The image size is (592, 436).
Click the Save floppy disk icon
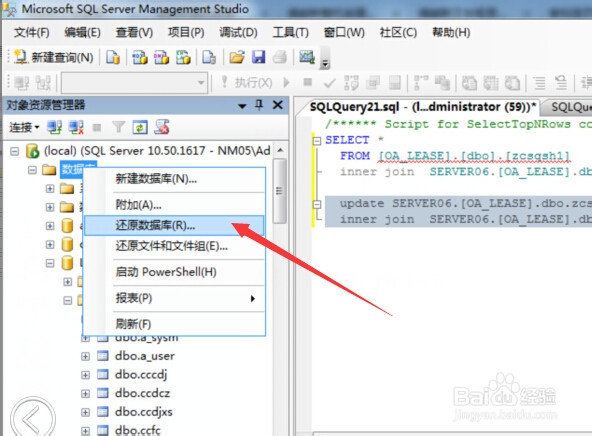tap(259, 57)
